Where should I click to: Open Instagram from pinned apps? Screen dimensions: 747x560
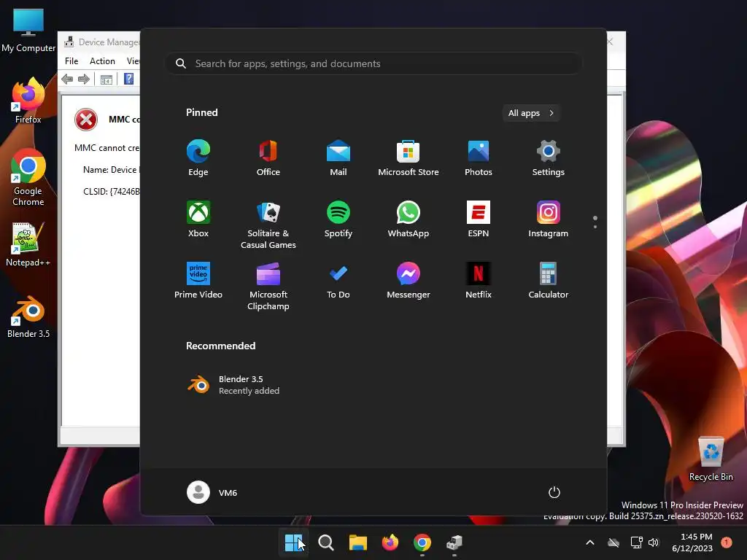point(549,219)
